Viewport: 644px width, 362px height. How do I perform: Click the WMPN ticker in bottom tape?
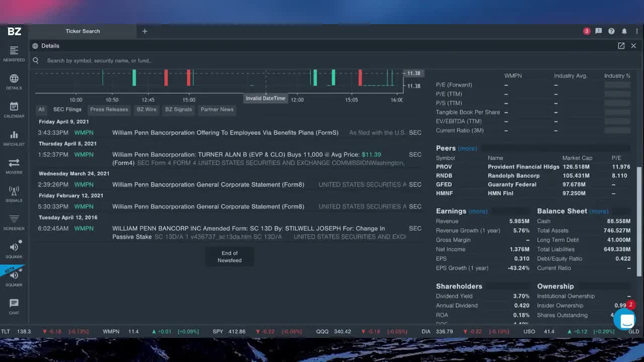tap(111, 332)
